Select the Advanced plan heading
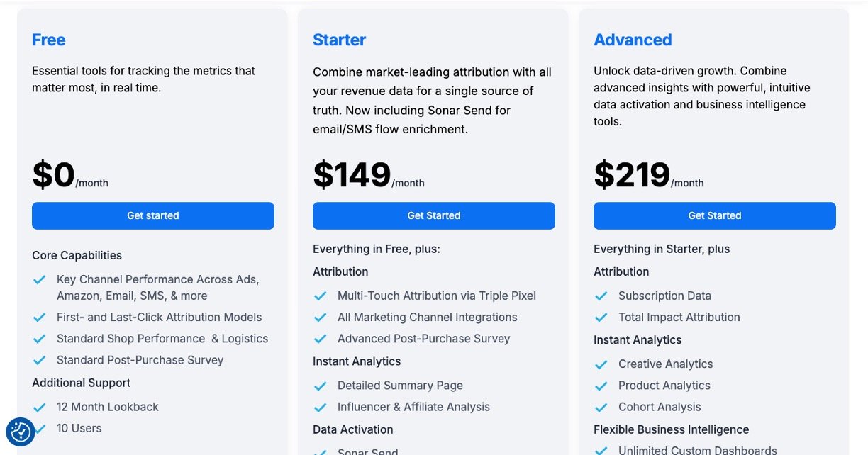The width and height of the screenshot is (868, 455). coord(633,40)
